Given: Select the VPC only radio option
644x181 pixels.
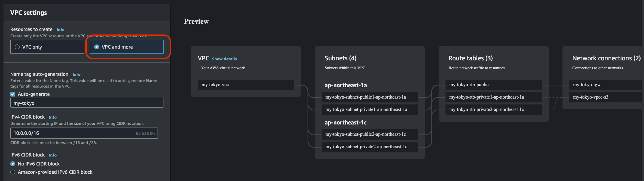Looking at the screenshot, I should click(17, 47).
